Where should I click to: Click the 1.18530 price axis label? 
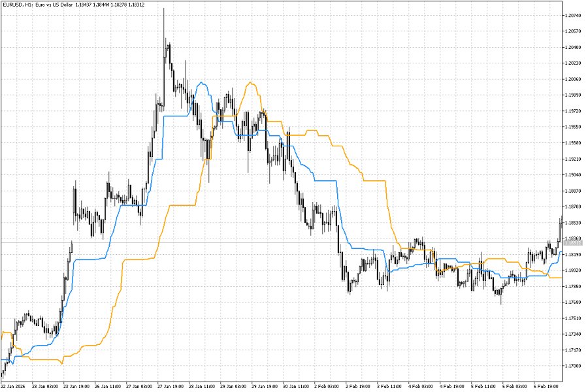(572, 223)
